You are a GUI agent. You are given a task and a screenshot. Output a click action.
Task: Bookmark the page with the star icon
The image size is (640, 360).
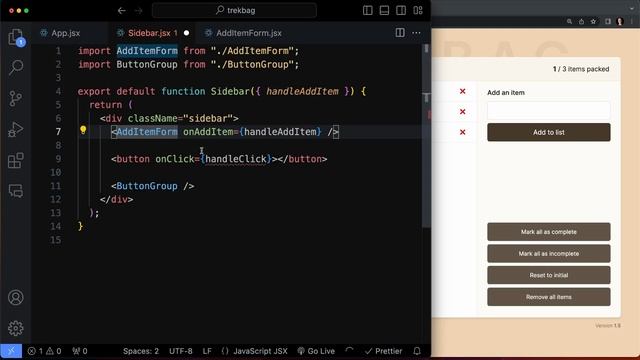click(x=593, y=21)
